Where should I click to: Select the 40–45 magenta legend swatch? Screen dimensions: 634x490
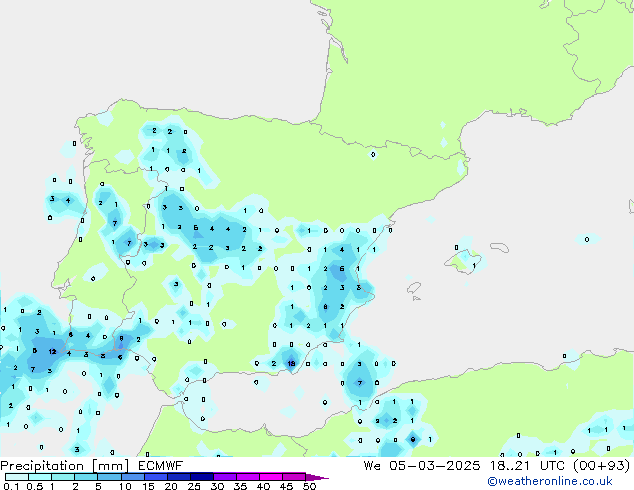click(271, 477)
